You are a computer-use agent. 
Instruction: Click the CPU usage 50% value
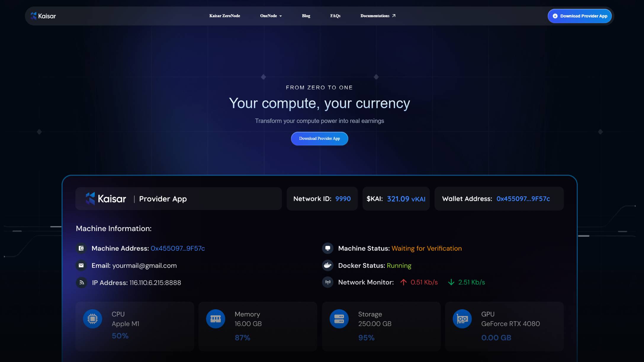coord(120,336)
